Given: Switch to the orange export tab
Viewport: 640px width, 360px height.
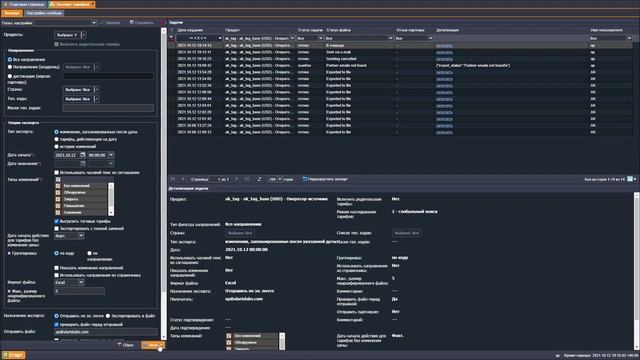Looking at the screenshot, I should click(72, 4).
